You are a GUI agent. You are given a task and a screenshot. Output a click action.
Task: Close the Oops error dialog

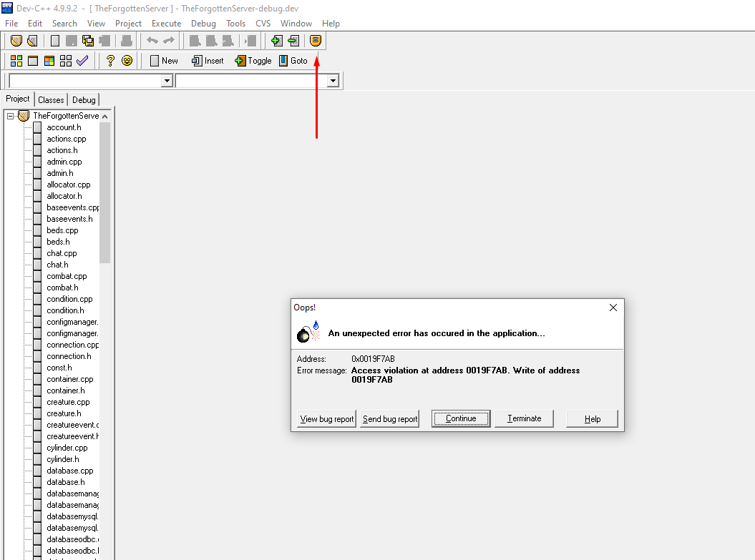(x=613, y=308)
